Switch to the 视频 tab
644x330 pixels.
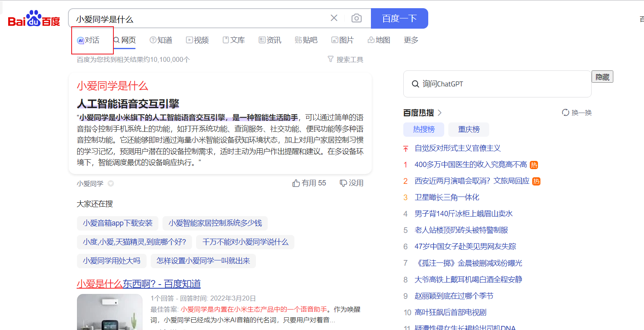click(197, 40)
